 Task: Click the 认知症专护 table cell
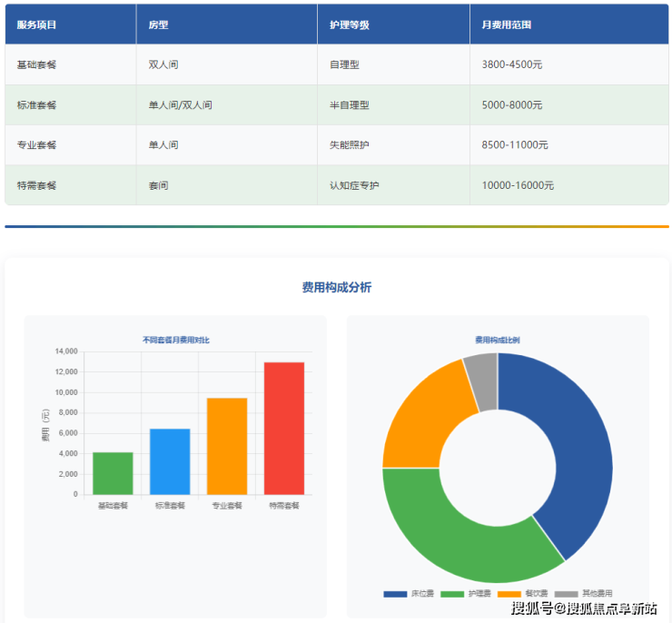[354, 185]
